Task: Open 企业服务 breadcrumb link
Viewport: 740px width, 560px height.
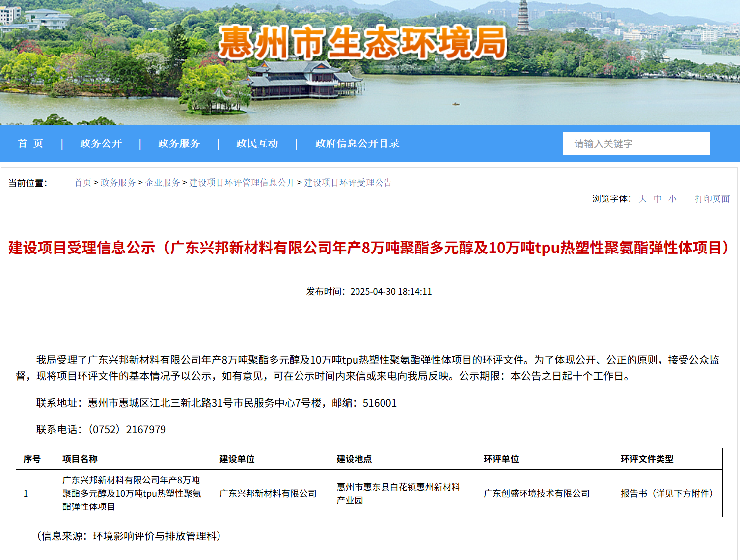Action: [x=163, y=183]
